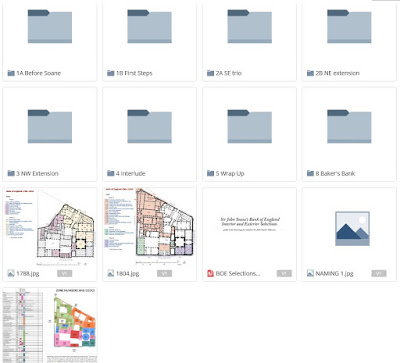Open the 8 Baker's Bank folder icon
The height and width of the screenshot is (363, 400).
[x=349, y=126]
